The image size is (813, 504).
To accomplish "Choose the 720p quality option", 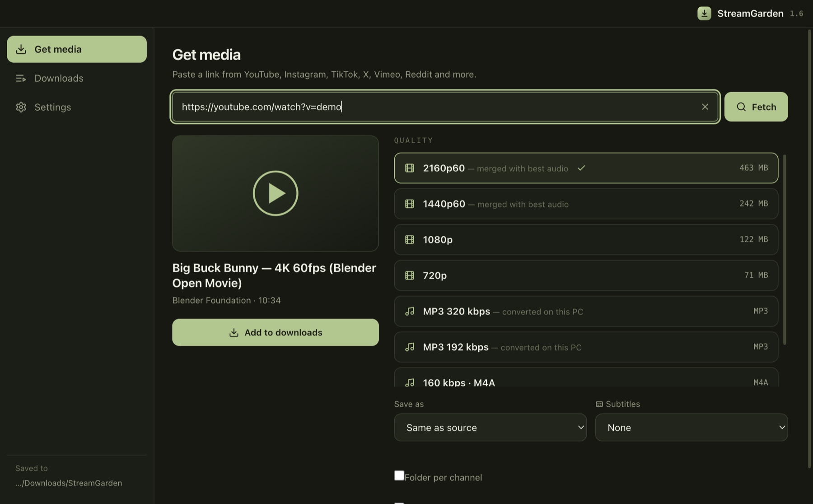I will (586, 275).
